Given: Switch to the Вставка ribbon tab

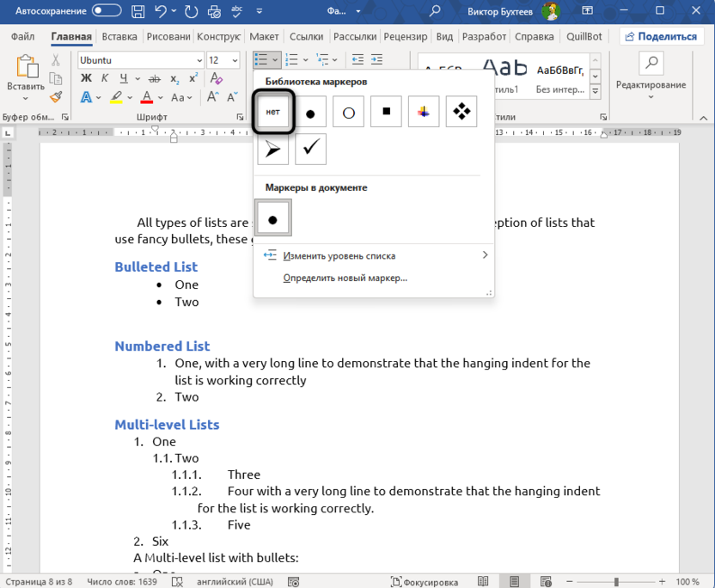Looking at the screenshot, I should [119, 36].
